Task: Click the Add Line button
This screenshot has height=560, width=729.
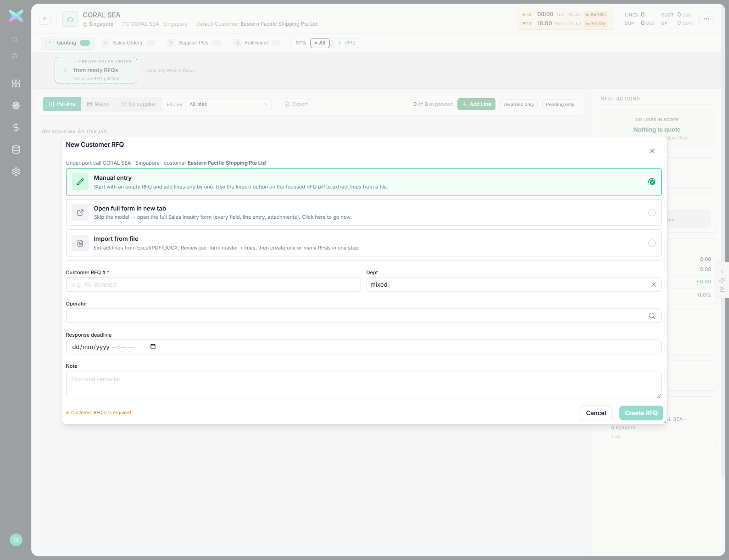Action: (476, 104)
